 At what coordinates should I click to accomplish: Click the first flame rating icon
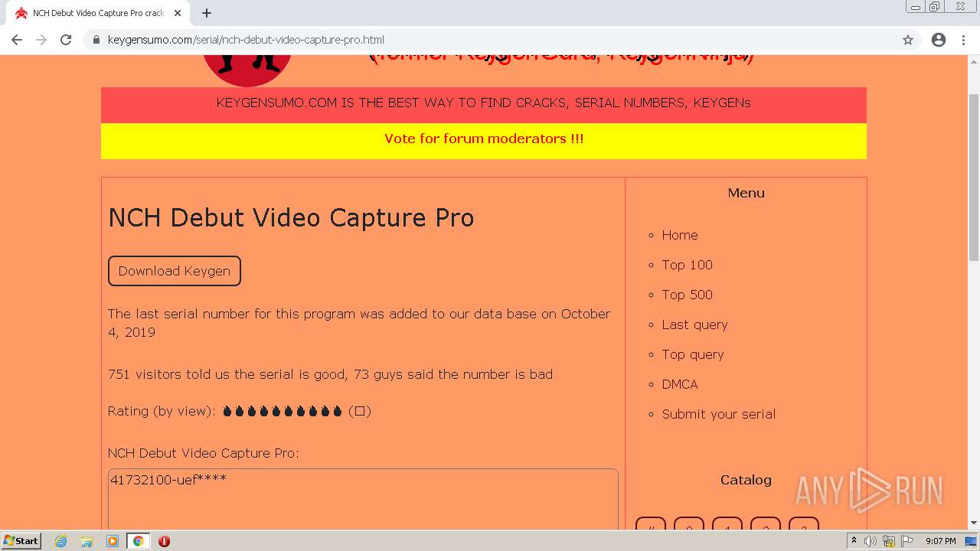(227, 411)
